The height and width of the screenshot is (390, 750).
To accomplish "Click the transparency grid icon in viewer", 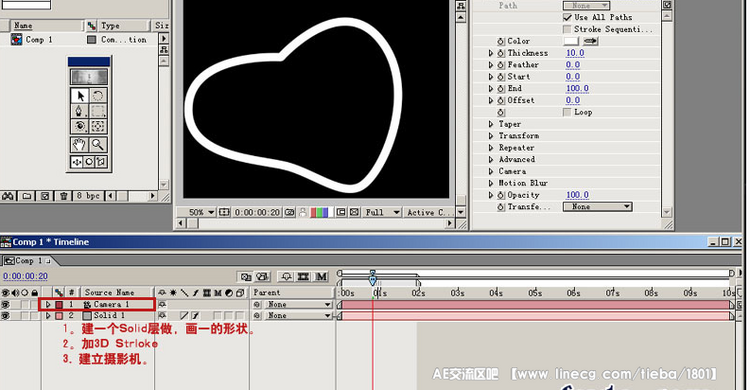I will (354, 212).
